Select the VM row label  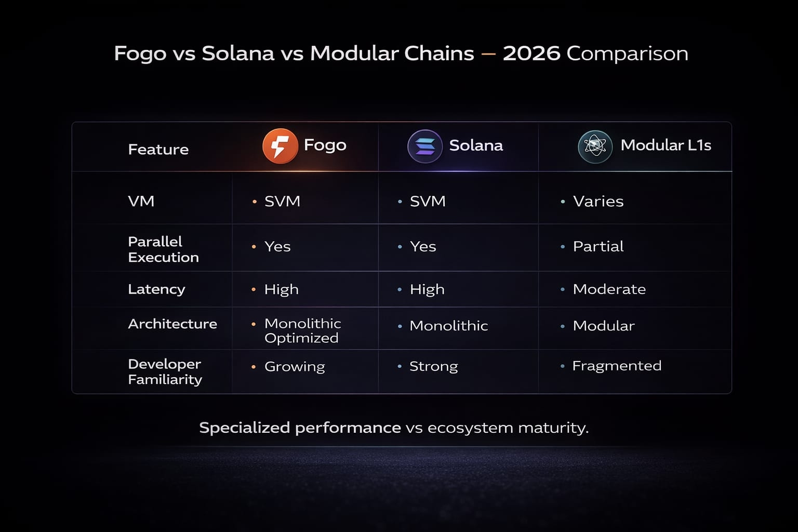click(x=141, y=201)
